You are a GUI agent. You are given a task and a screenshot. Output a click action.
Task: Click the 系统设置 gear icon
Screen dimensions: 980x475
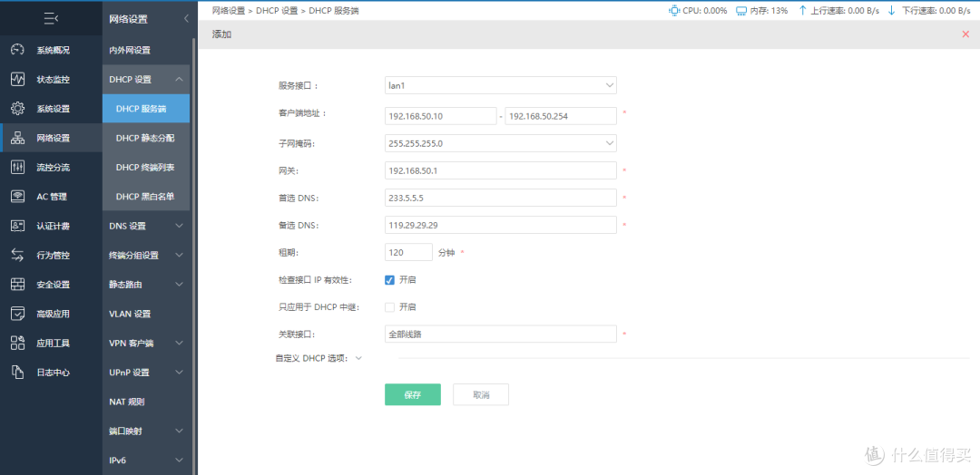click(17, 109)
